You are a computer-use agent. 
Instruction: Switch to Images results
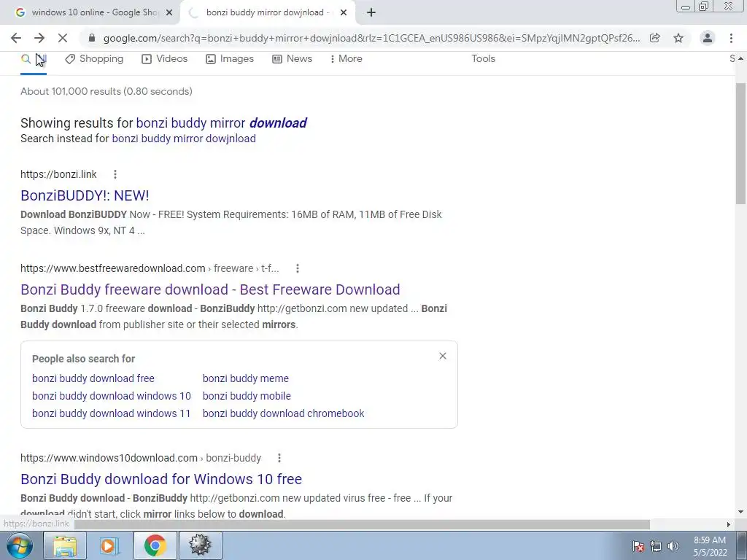(x=230, y=59)
